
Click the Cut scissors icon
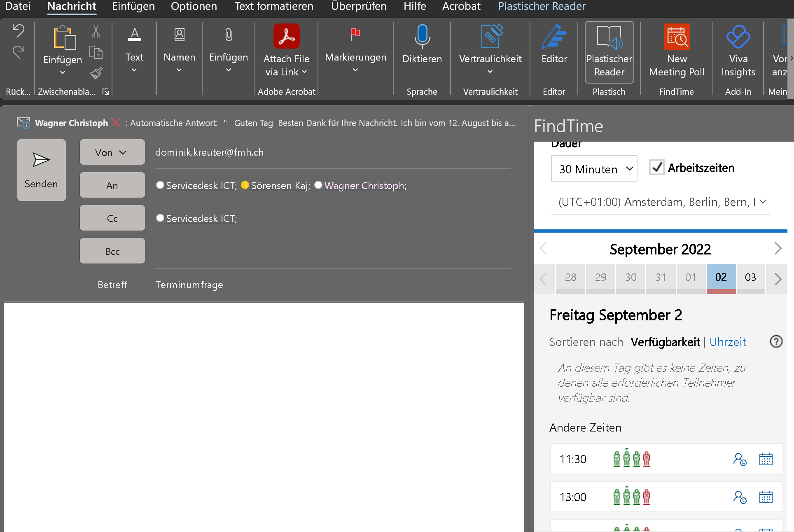click(x=96, y=31)
